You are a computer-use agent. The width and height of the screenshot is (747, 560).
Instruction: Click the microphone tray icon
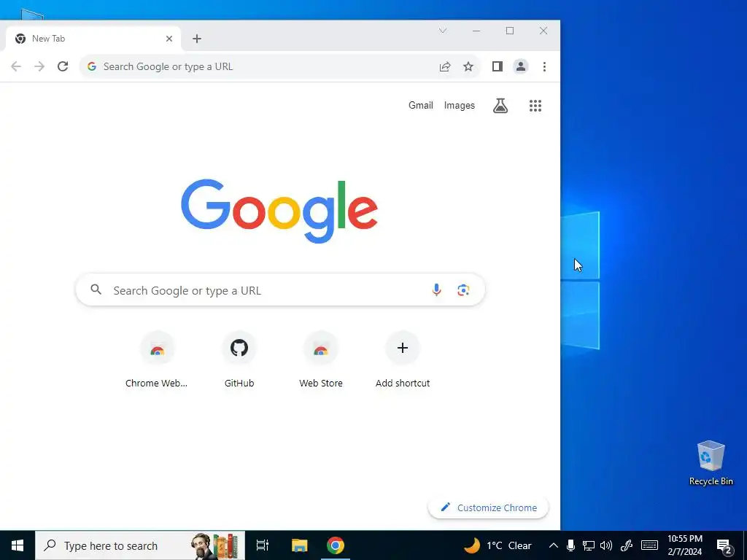click(x=570, y=545)
